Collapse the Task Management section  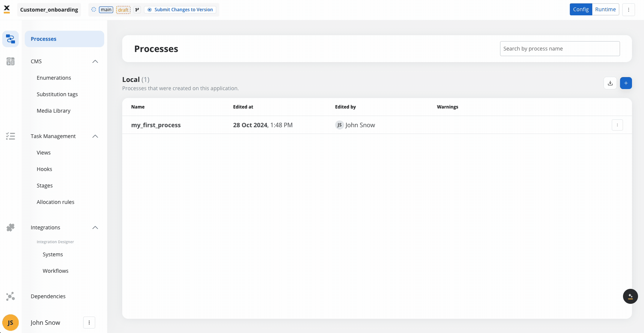tap(95, 136)
